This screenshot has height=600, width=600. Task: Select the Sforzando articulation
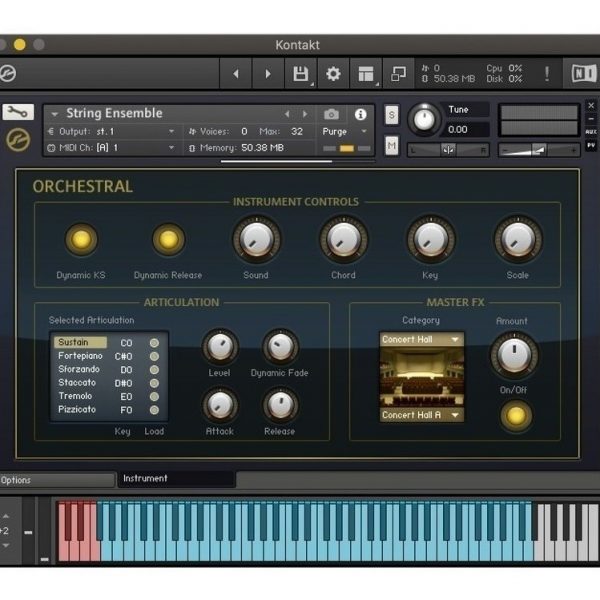point(79,369)
